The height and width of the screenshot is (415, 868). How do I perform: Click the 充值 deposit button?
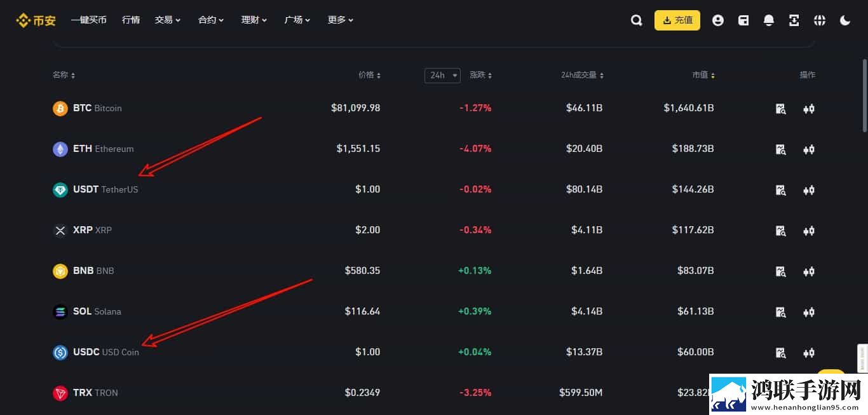[x=677, y=20]
